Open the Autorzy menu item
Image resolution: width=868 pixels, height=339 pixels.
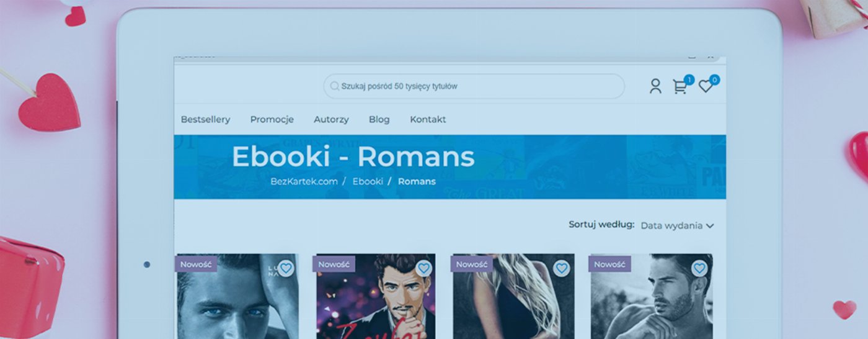tap(331, 119)
